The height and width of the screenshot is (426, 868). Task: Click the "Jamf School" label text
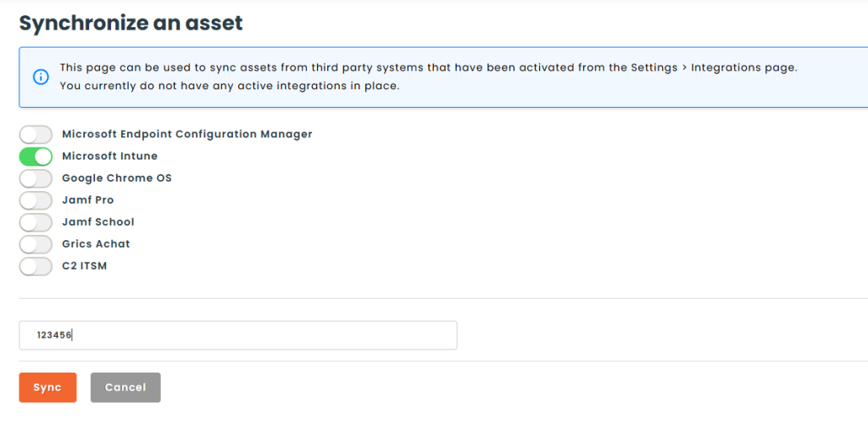tap(97, 222)
